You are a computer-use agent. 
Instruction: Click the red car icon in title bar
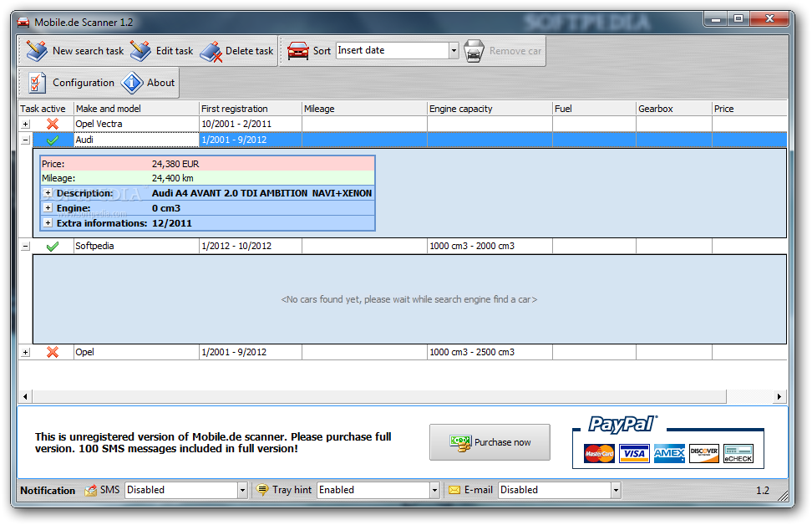23,23
